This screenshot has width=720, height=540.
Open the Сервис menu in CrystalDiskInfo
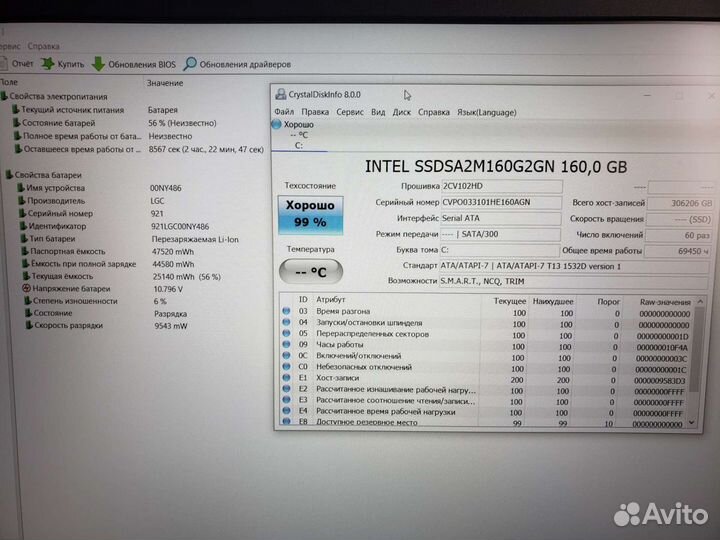pos(349,112)
